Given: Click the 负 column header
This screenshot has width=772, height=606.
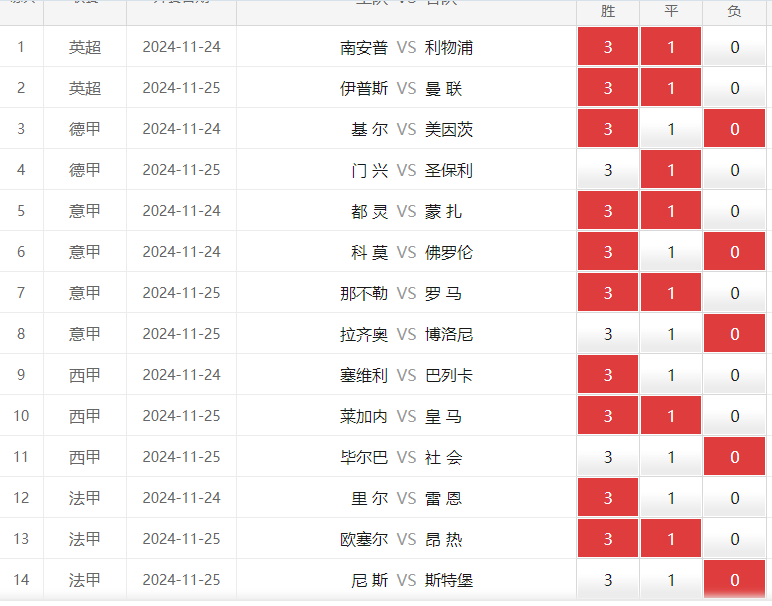Looking at the screenshot, I should click(734, 11).
